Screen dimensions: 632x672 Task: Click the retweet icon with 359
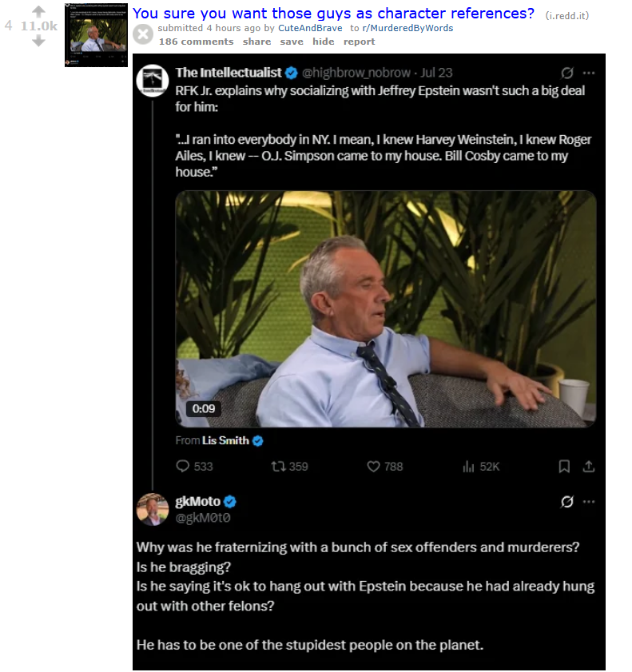coord(277,466)
